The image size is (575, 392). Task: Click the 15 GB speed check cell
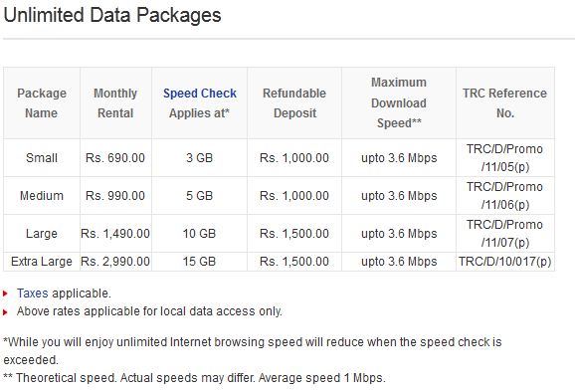tap(200, 262)
